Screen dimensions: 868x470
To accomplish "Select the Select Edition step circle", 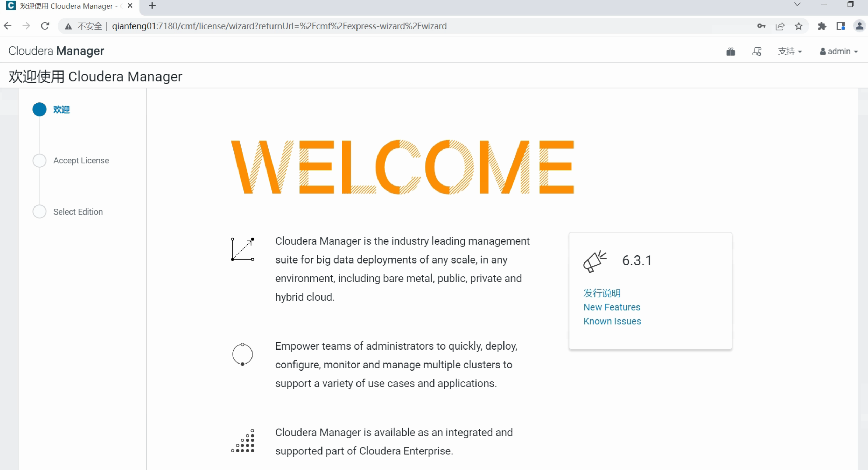I will point(39,212).
